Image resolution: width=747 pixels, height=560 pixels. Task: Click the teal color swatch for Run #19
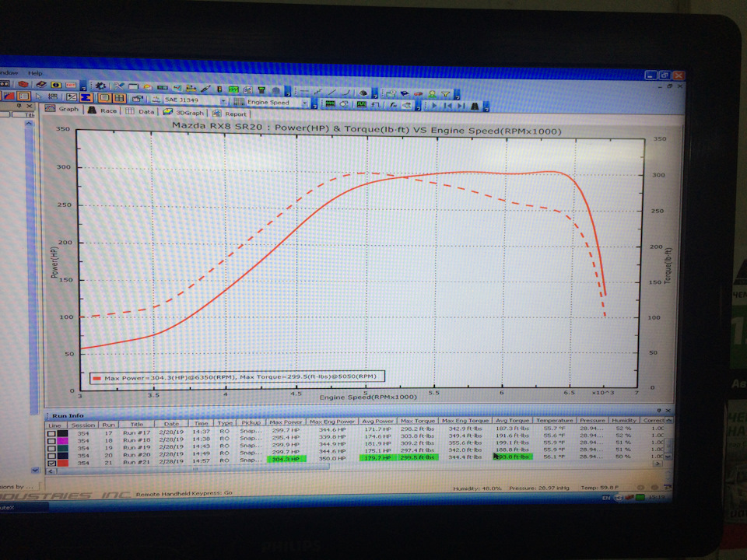(63, 449)
